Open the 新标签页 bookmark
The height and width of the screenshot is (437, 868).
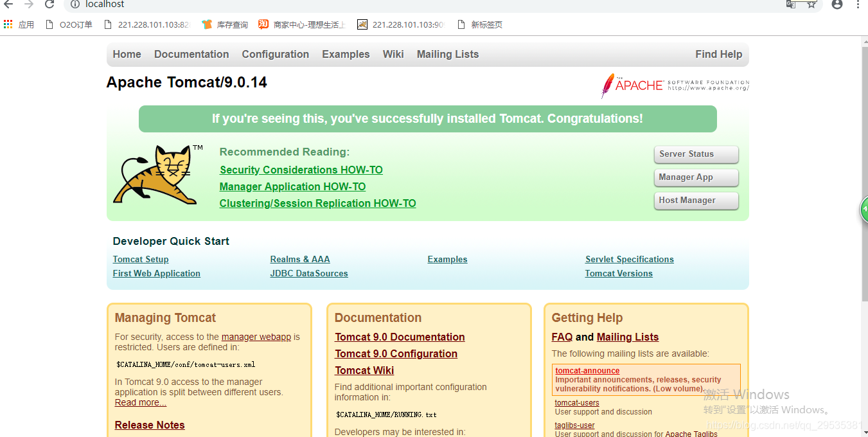(x=479, y=24)
